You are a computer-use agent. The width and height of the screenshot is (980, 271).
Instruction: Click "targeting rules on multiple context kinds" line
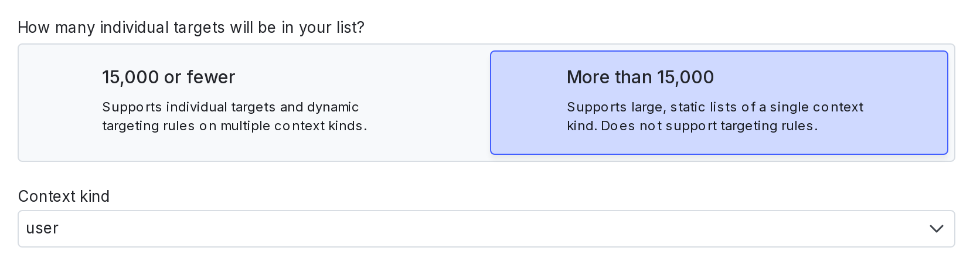point(234,126)
